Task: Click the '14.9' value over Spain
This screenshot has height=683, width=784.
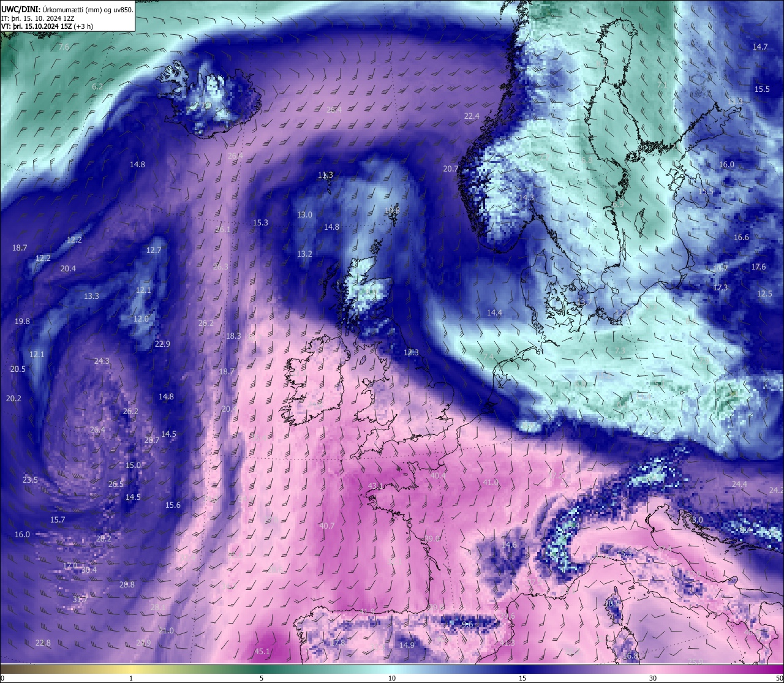Action: 407,646
